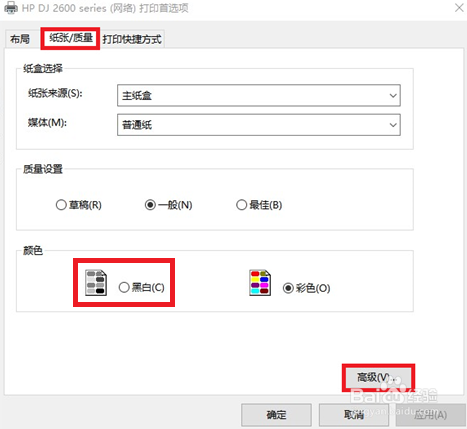Click the printer icon in title bar
Viewport: 467px width, 429px height.
pos(11,8)
